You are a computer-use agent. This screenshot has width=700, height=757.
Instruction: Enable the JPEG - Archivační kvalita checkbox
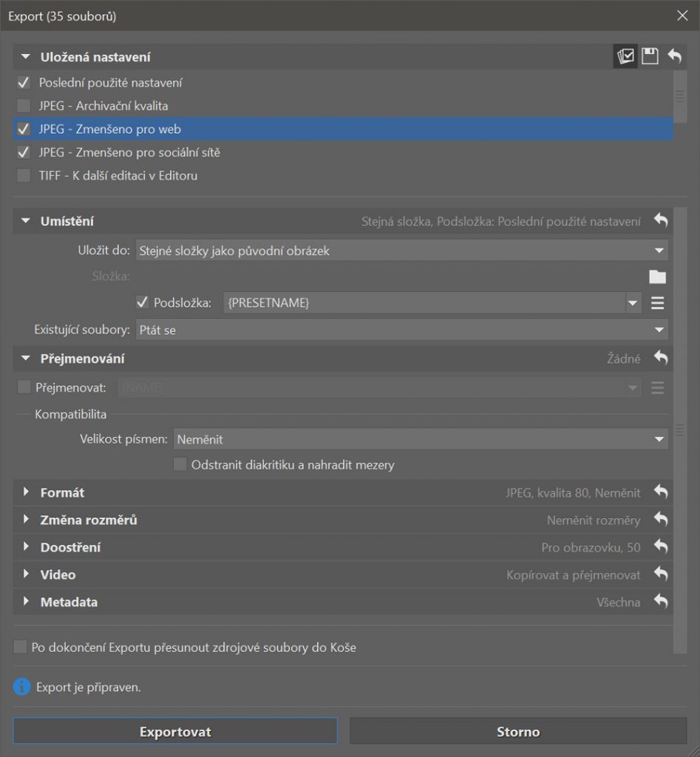click(24, 106)
